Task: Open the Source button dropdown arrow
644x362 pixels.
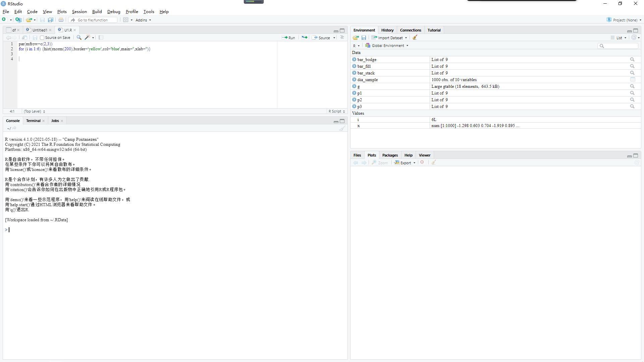Action: click(334, 38)
